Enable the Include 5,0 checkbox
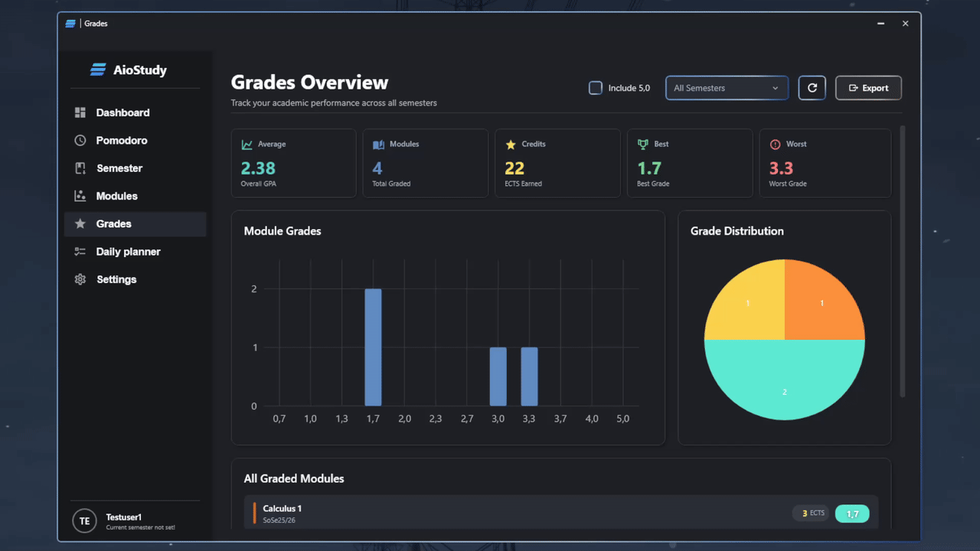980x551 pixels. coord(595,87)
